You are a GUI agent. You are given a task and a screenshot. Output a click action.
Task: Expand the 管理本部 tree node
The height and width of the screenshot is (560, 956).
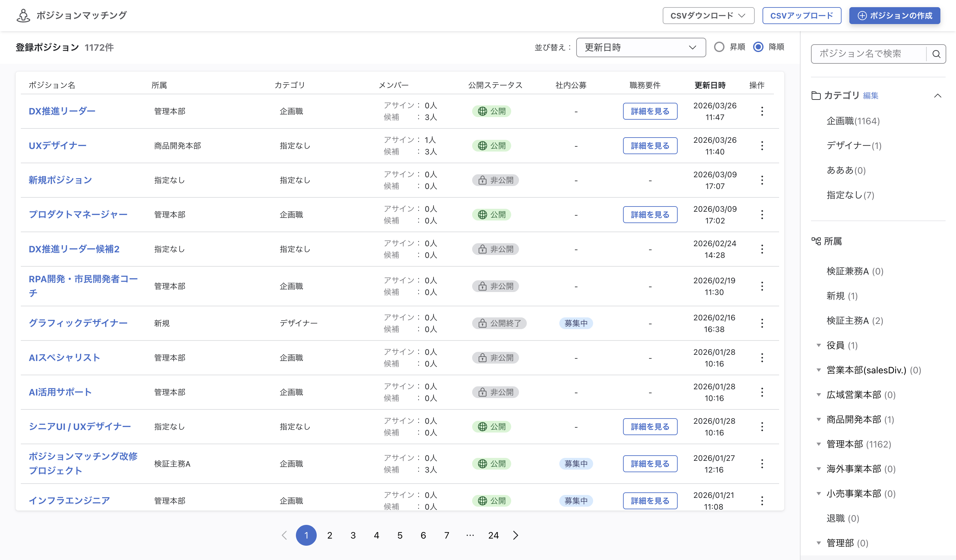(x=819, y=444)
